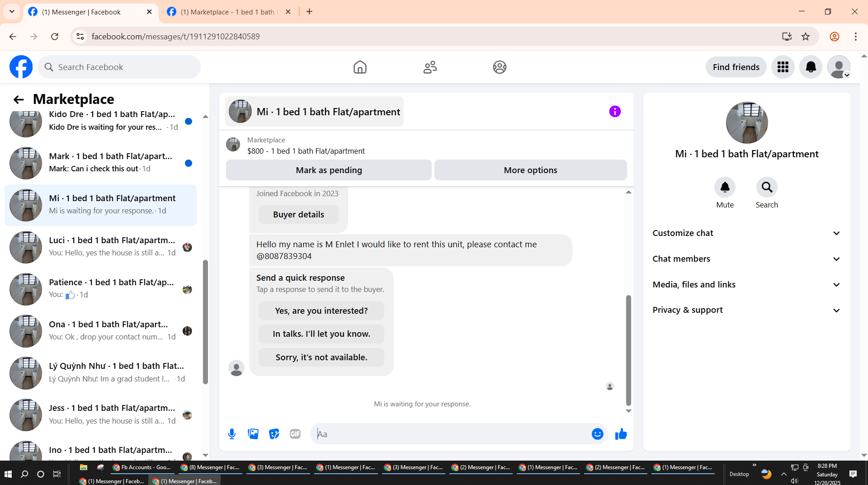Image resolution: width=868 pixels, height=485 pixels.
Task: Click the conversation list scrollbar
Action: (x=205, y=322)
